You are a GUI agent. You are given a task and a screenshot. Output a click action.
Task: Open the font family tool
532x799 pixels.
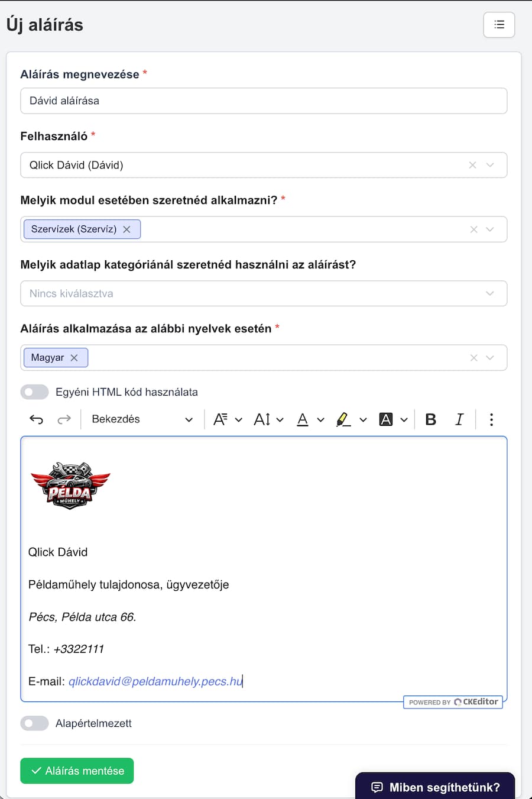click(228, 419)
